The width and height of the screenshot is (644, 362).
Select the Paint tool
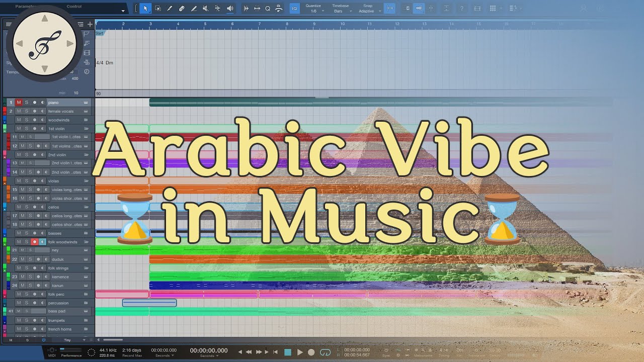(194, 8)
